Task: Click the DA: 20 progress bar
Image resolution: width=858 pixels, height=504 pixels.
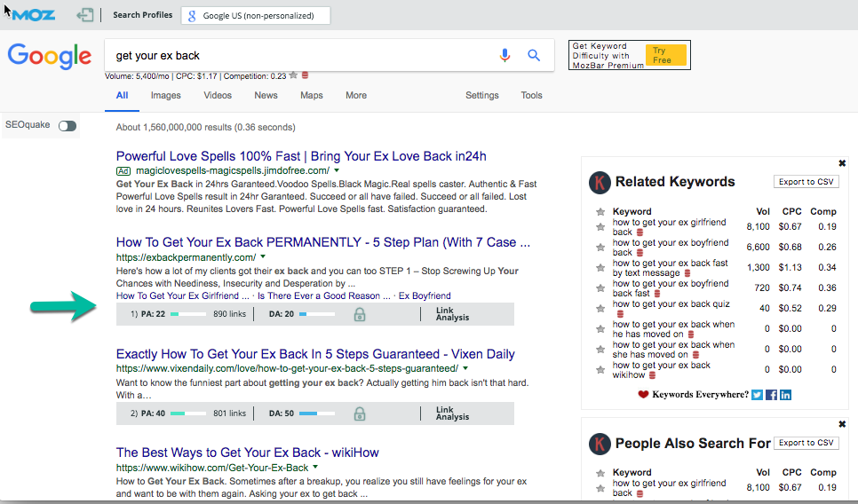Action: point(316,314)
